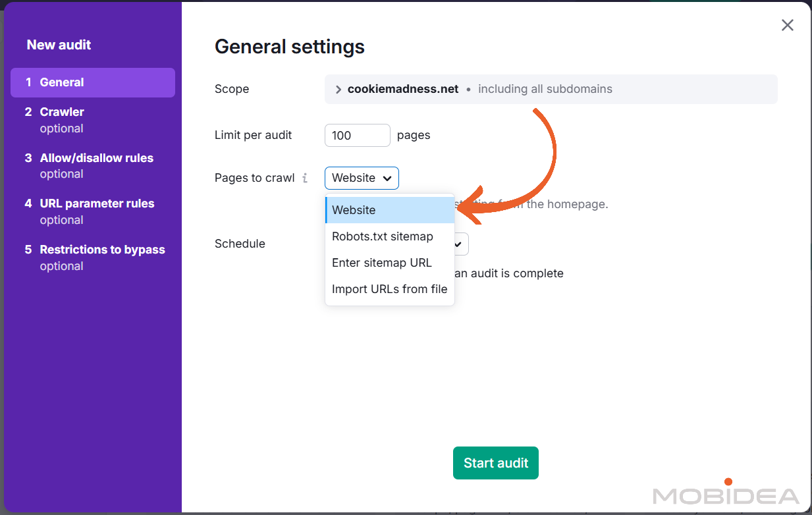This screenshot has height=515, width=812.
Task: Select Import URLs from file option
Action: 389,288
